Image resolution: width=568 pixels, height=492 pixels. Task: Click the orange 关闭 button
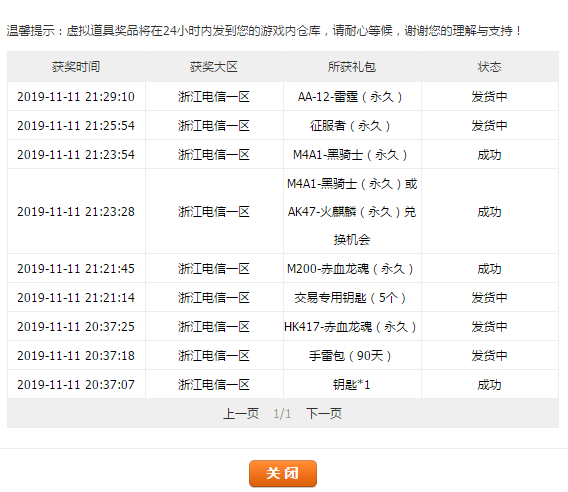(x=283, y=473)
